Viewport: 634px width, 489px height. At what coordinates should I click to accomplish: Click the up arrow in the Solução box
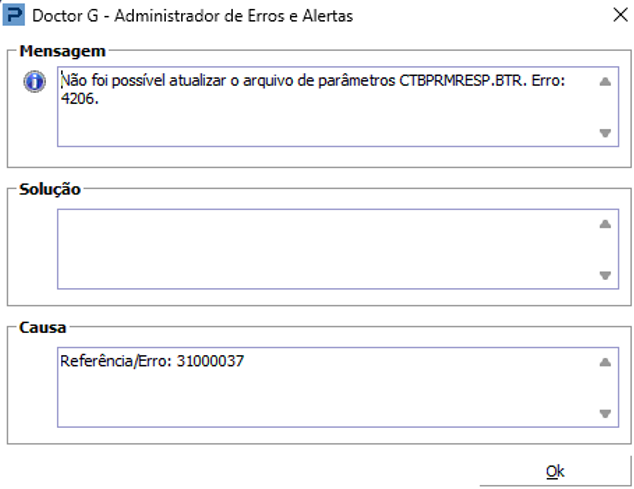tap(604, 224)
